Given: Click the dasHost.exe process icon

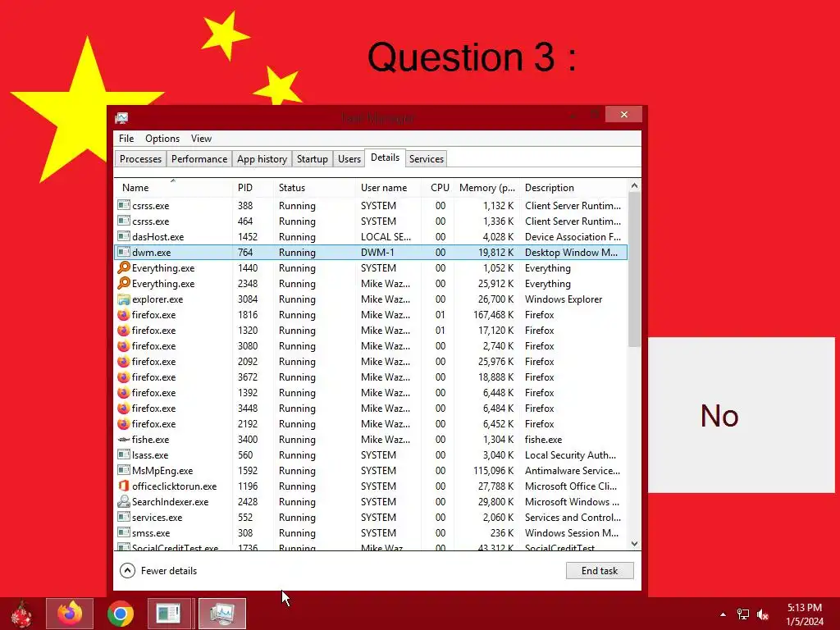Looking at the screenshot, I should (124, 236).
